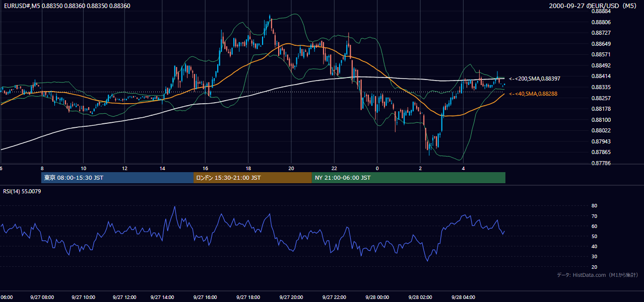Click the ロンドン 15:30-21:00 JST session bar
The width and height of the screenshot is (644, 302).
[x=252, y=178]
